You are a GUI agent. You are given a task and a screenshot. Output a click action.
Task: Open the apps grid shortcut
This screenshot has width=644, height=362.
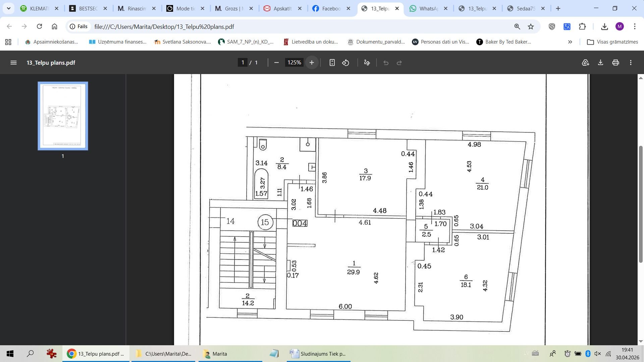pos(8,42)
